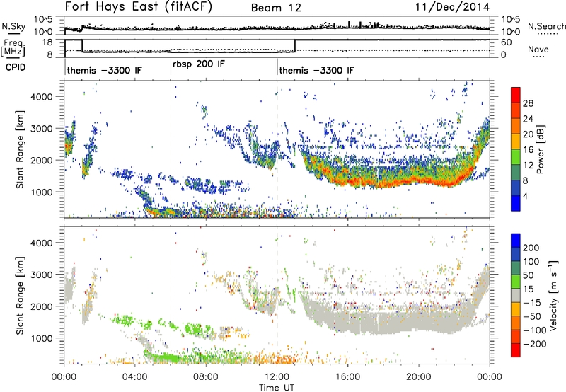Click the velocity panel 'Slant Range [km]' label

pyautogui.click(x=20, y=295)
